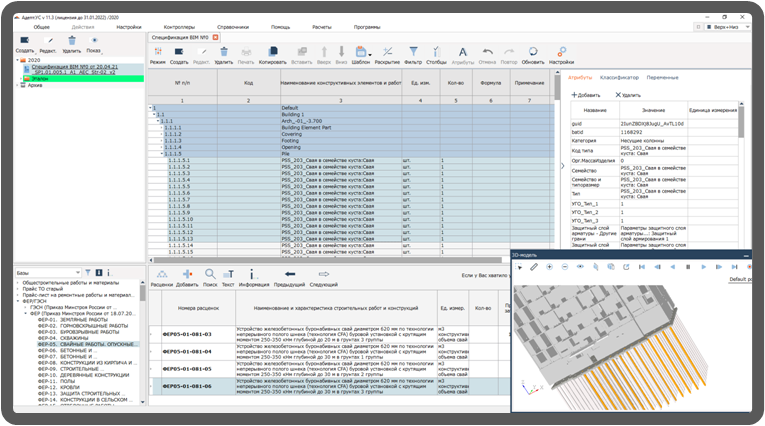765x426 pixels.
Task: Open the Шаблон dropdown arrow
Action: point(370,55)
